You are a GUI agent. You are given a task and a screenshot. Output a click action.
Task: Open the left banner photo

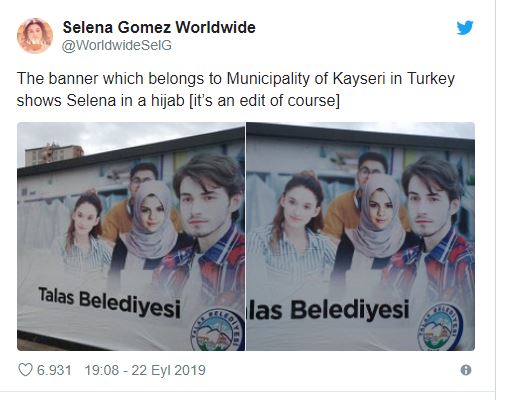(131, 236)
